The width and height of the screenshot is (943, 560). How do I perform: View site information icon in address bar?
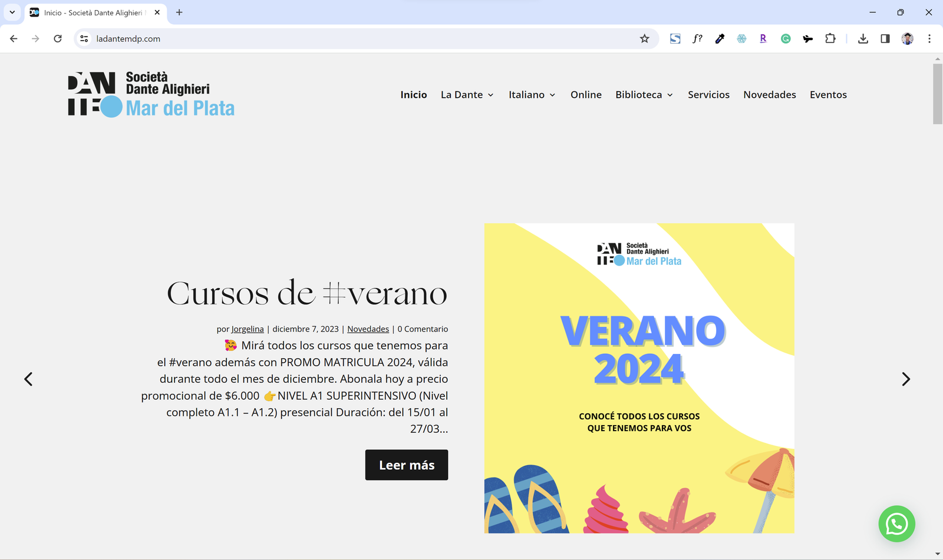click(x=84, y=39)
